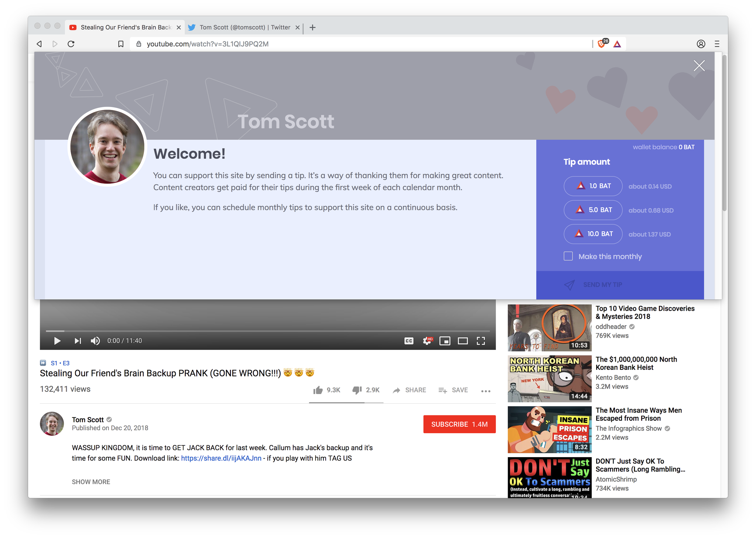Open the Brave Rewards BAT triangle icon
756x538 pixels.
(617, 44)
